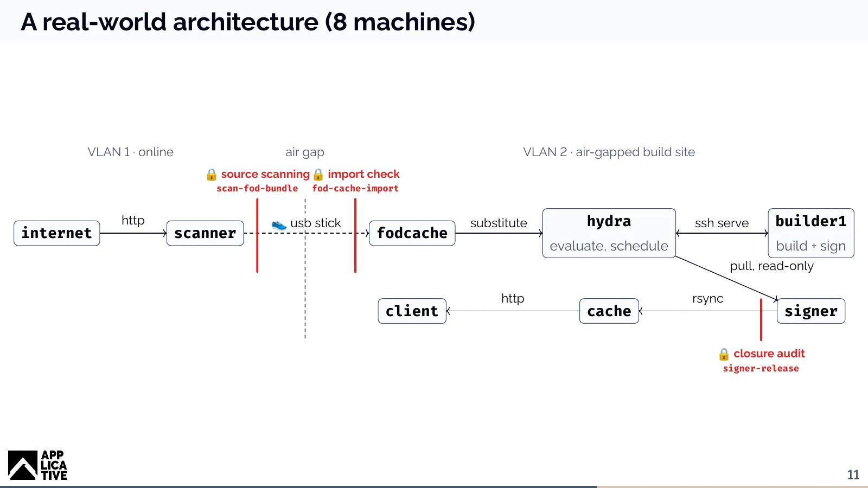The image size is (868, 488).
Task: Click the sneaker icon next to usb stick
Action: (x=279, y=224)
